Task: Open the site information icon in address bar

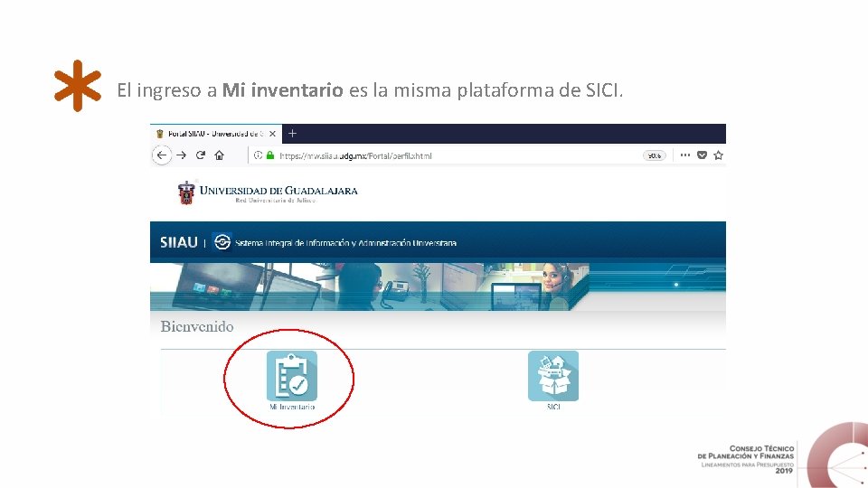Action: point(258,155)
